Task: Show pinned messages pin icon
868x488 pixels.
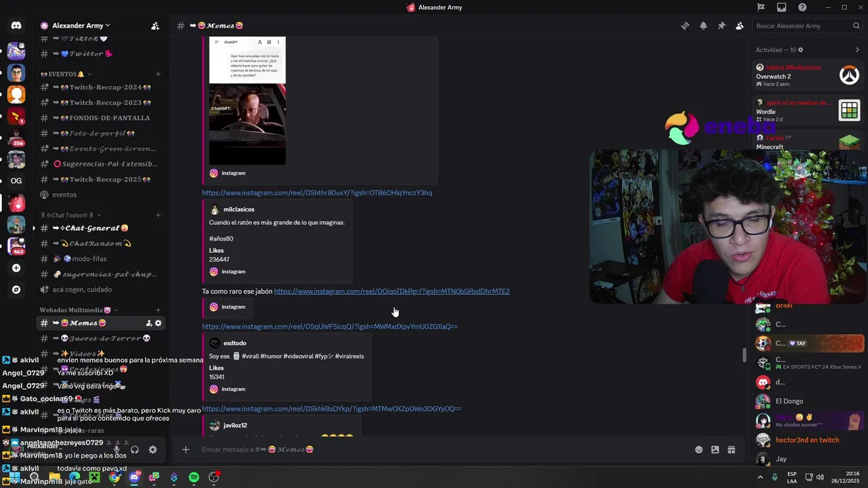Action: point(722,26)
